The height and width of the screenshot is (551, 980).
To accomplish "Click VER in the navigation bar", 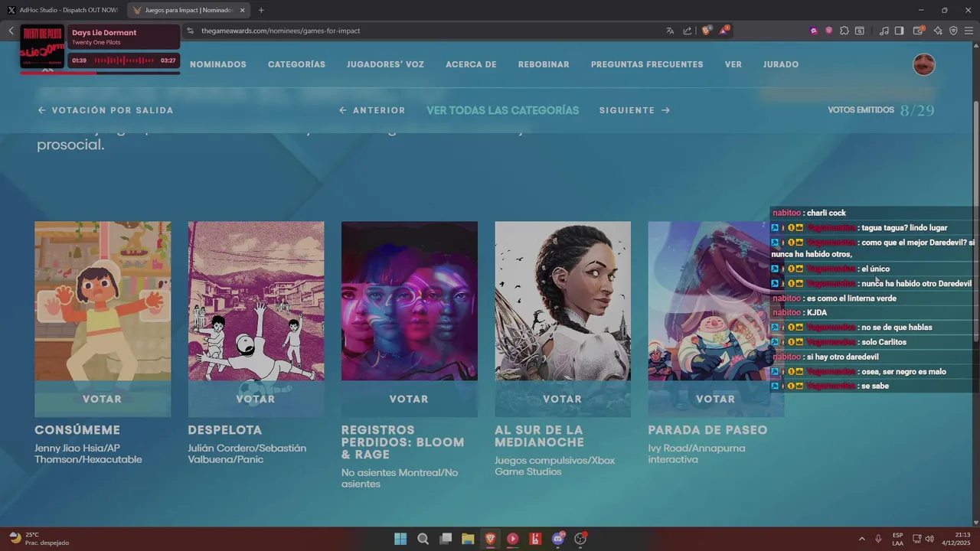I will click(733, 64).
